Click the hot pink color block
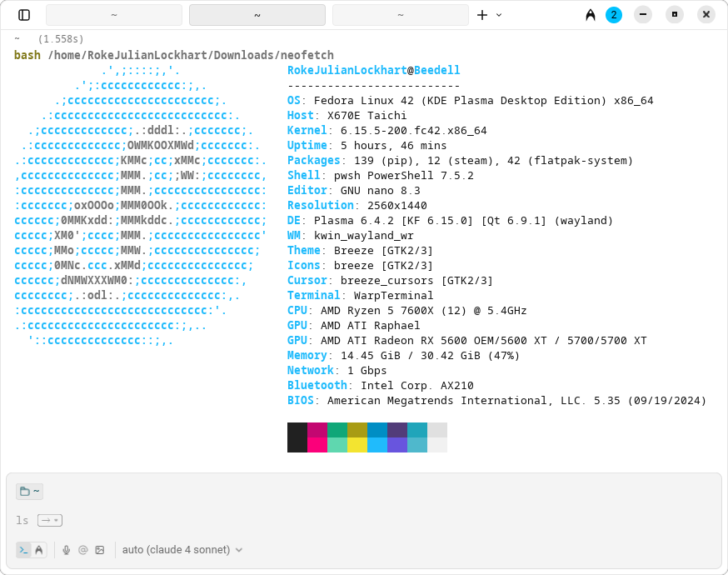Viewport: 728px width, 575px height. 317,445
